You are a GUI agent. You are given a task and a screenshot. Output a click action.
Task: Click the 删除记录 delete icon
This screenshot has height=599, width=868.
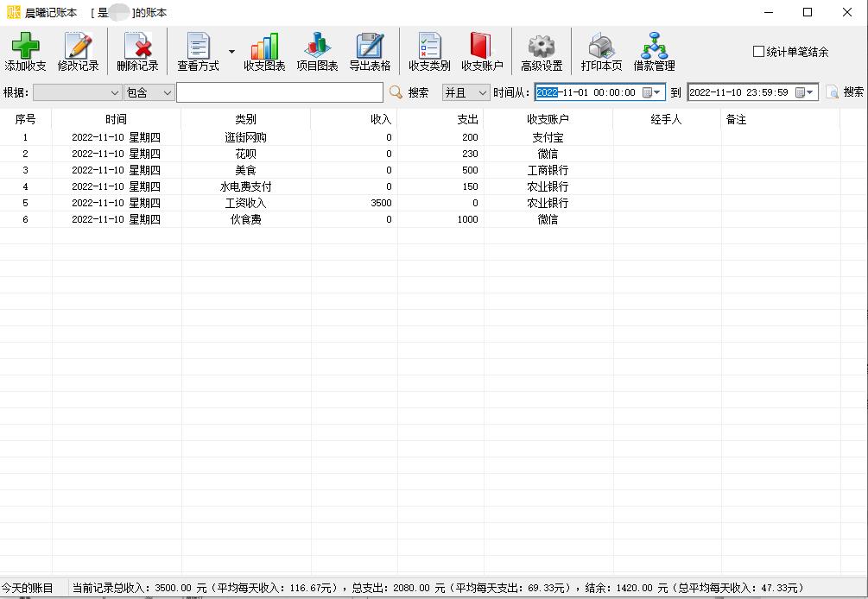(137, 47)
